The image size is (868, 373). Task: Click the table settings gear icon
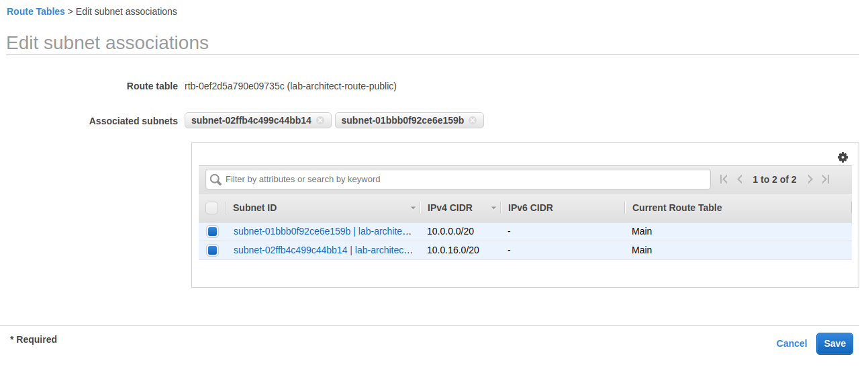click(x=842, y=157)
